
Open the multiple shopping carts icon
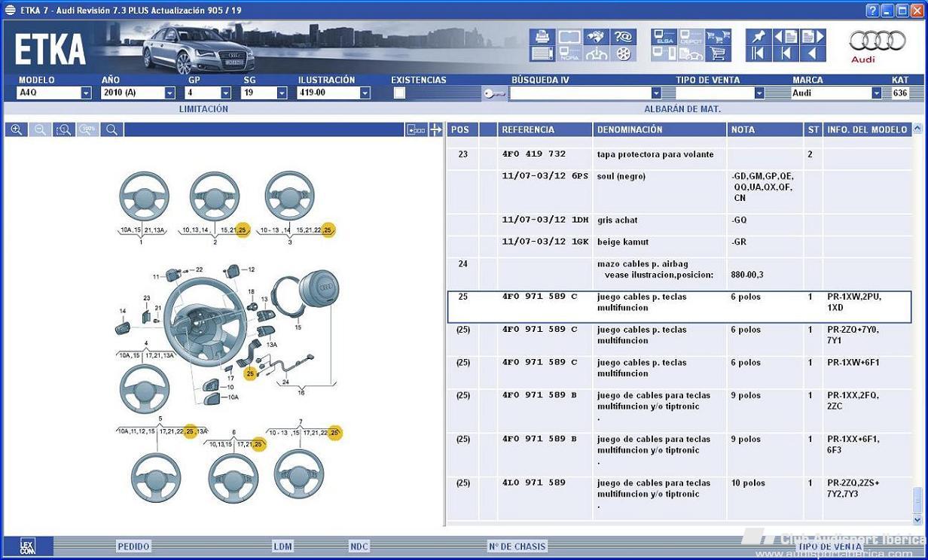(x=718, y=37)
